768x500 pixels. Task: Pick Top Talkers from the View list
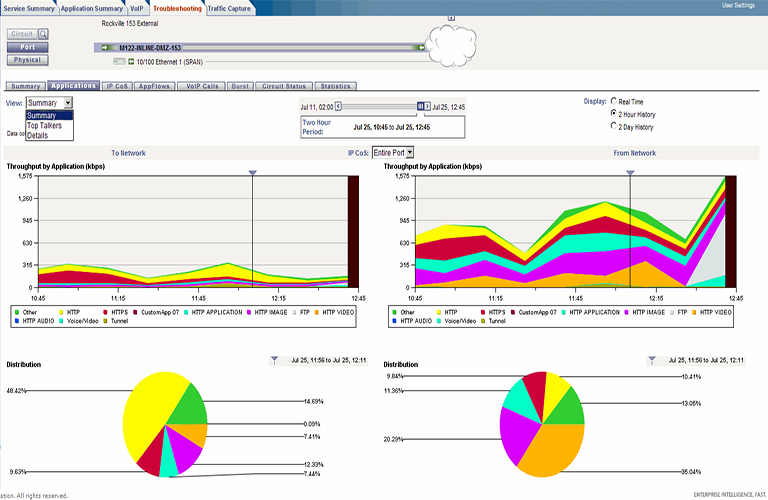coord(45,125)
